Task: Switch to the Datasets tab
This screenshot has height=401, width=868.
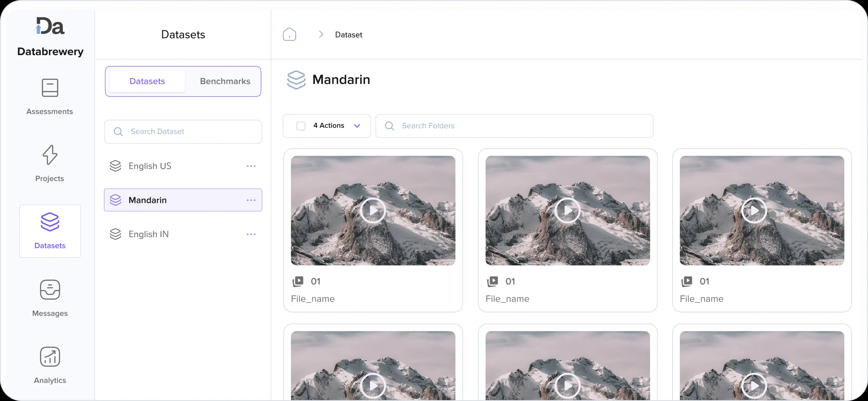Action: pos(147,81)
